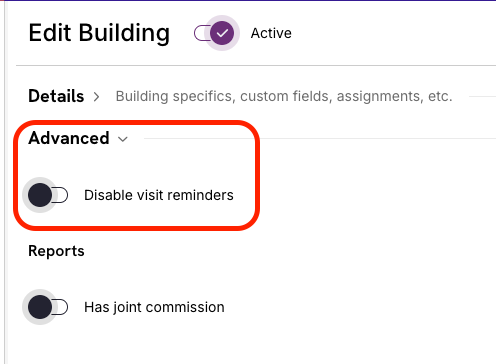Collapse the Advanced section chevron
Viewport: 496px width, 364px height.
123,139
